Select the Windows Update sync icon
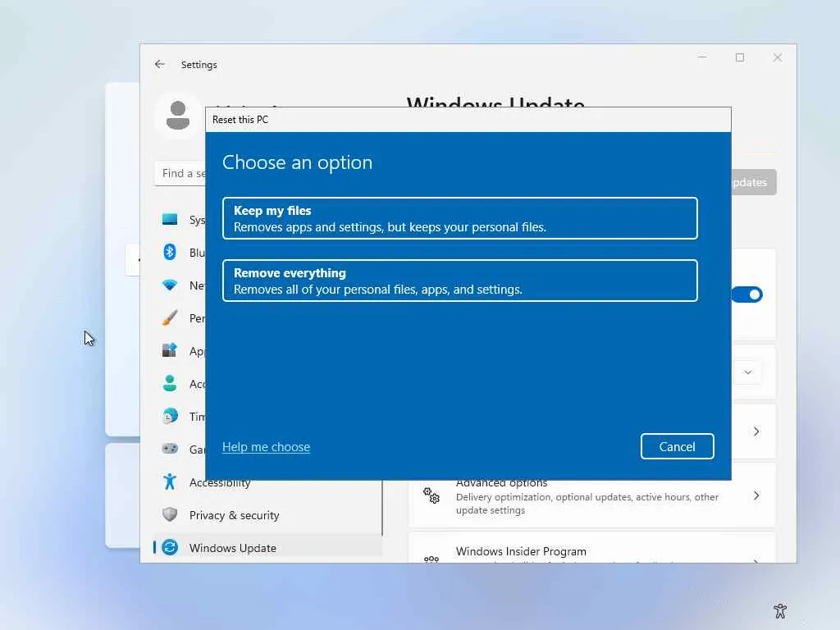840x630 pixels. [x=170, y=547]
